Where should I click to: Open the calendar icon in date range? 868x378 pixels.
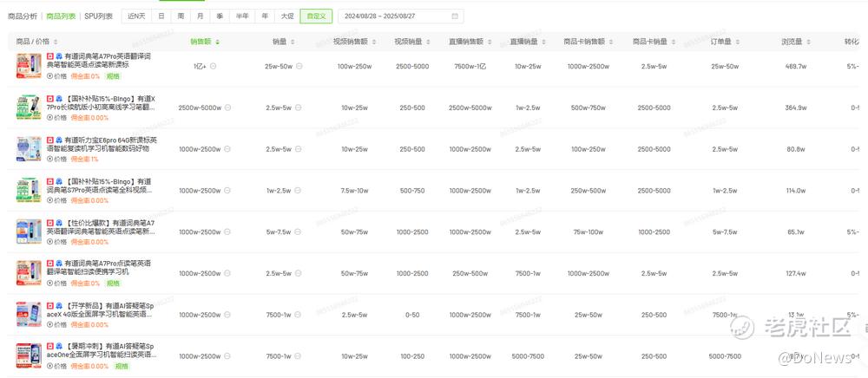tap(455, 16)
